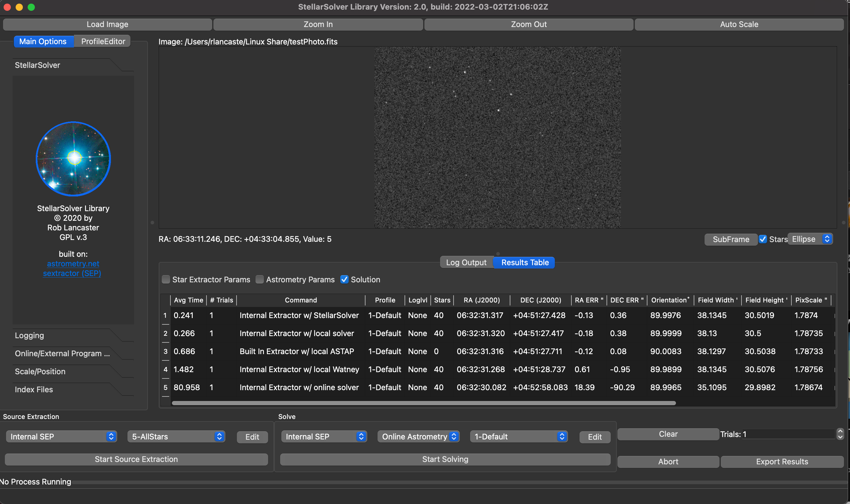Toggle the Stars overlay checkbox
850x504 pixels.
pyautogui.click(x=763, y=239)
